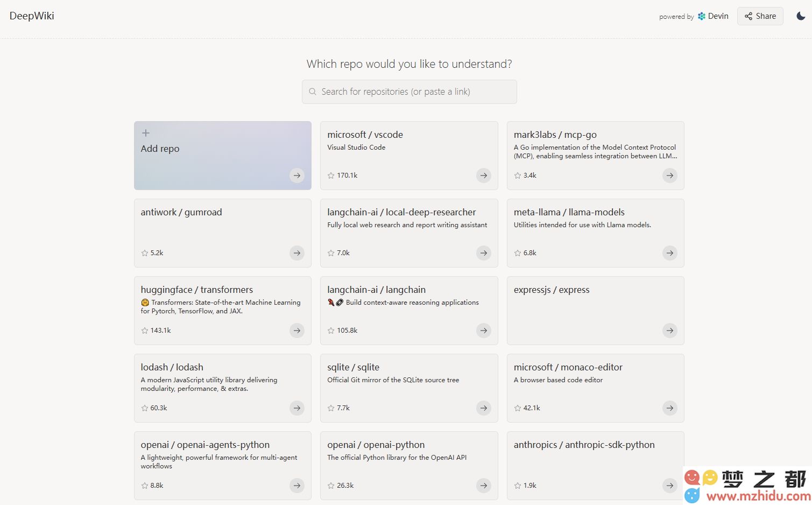Open meta-llama / llama-models arrow button
Viewport: 812px width, 505px height.
click(670, 253)
